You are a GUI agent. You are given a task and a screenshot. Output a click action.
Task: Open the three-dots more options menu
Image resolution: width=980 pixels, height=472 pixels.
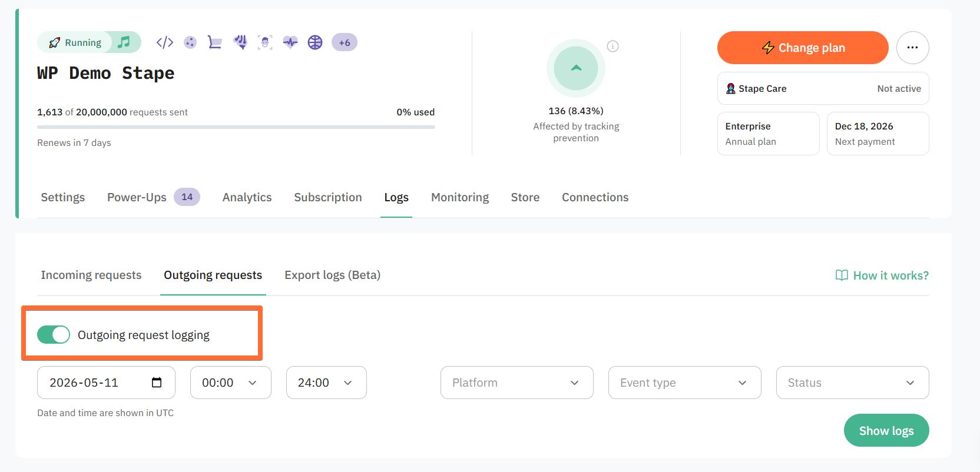coord(913,48)
